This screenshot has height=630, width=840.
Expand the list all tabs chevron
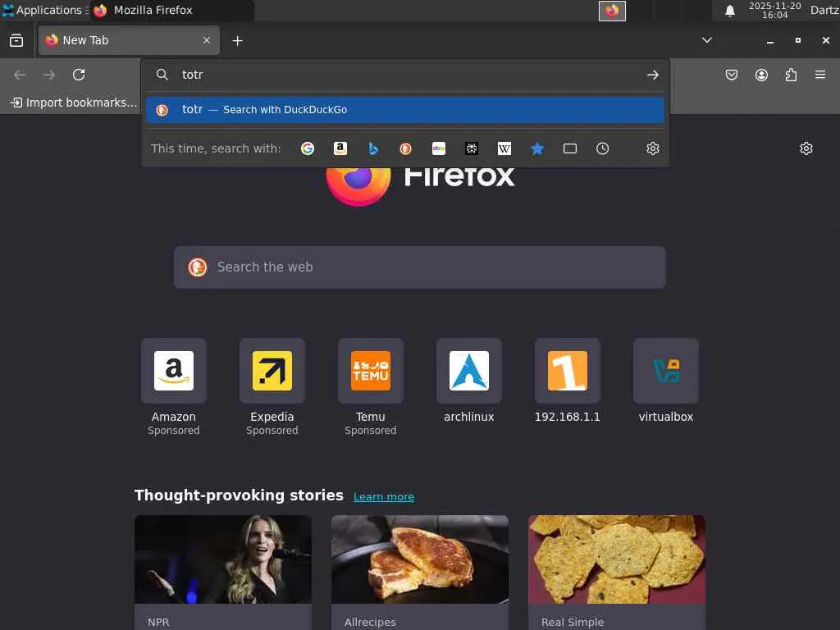coord(707,40)
